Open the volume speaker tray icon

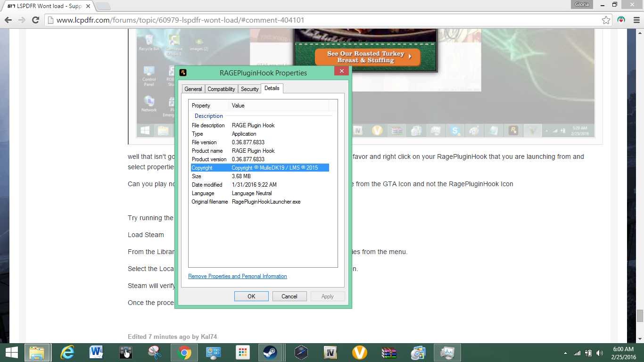[x=600, y=353]
